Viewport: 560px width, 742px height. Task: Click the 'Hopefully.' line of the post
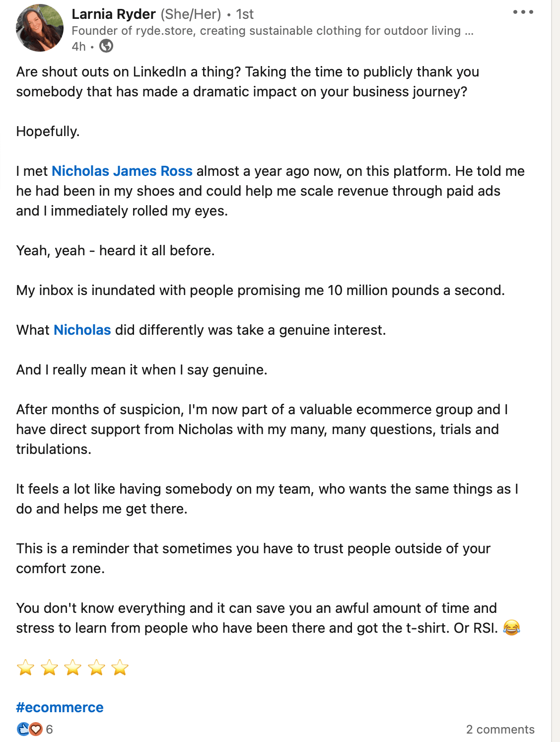click(48, 131)
